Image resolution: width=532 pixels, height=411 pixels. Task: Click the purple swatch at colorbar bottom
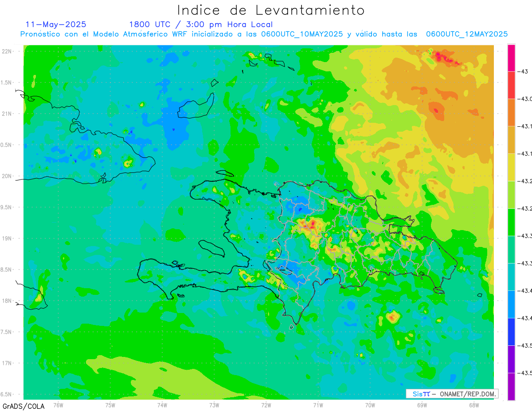point(511,387)
